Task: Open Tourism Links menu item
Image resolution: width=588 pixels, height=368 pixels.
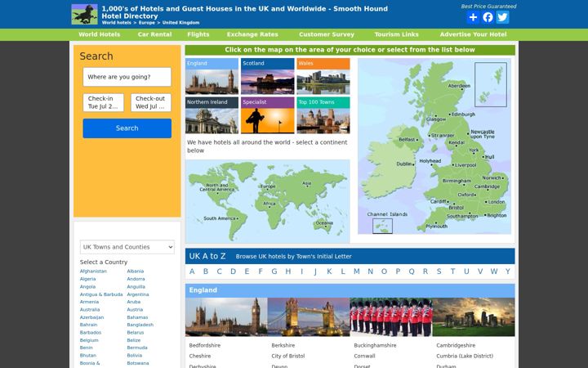Action: [x=396, y=34]
